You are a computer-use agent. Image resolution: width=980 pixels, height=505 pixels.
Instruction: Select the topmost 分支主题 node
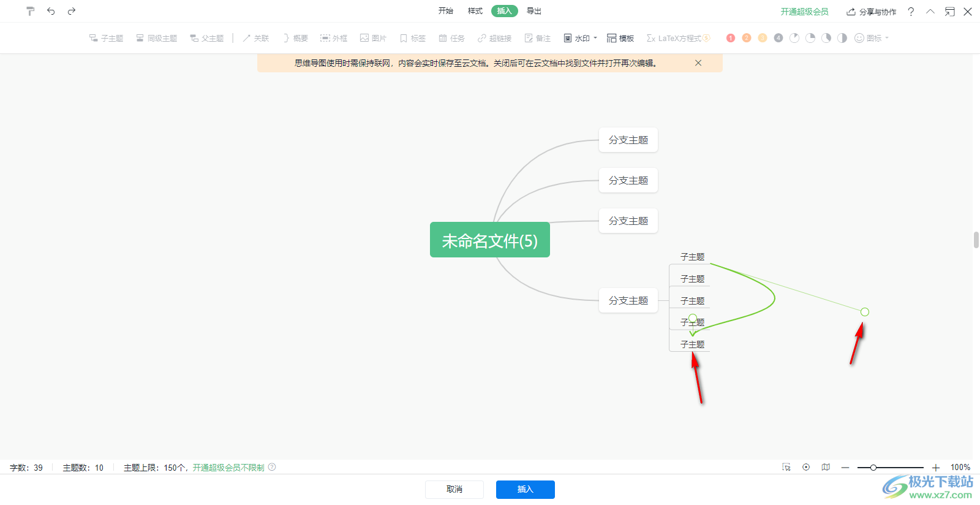pyautogui.click(x=628, y=140)
